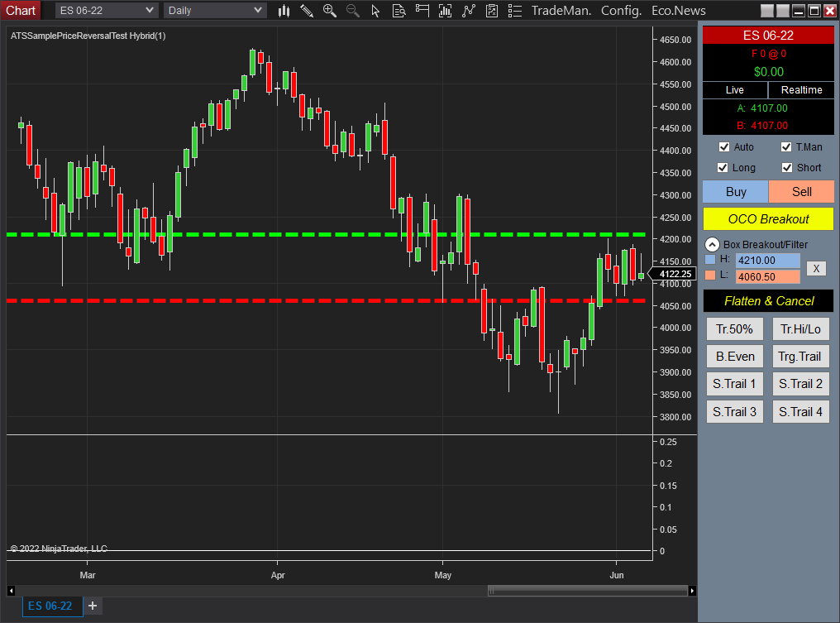The height and width of the screenshot is (623, 840).
Task: Toggle the blue H level box
Action: [x=710, y=260]
